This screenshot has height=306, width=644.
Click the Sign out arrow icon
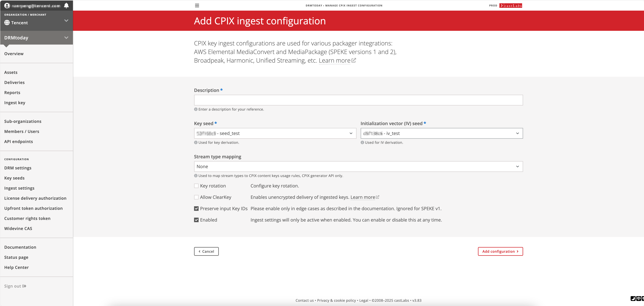24,286
